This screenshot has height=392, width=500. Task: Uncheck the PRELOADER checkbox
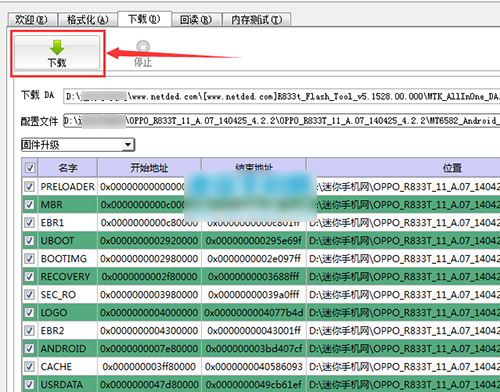[29, 186]
